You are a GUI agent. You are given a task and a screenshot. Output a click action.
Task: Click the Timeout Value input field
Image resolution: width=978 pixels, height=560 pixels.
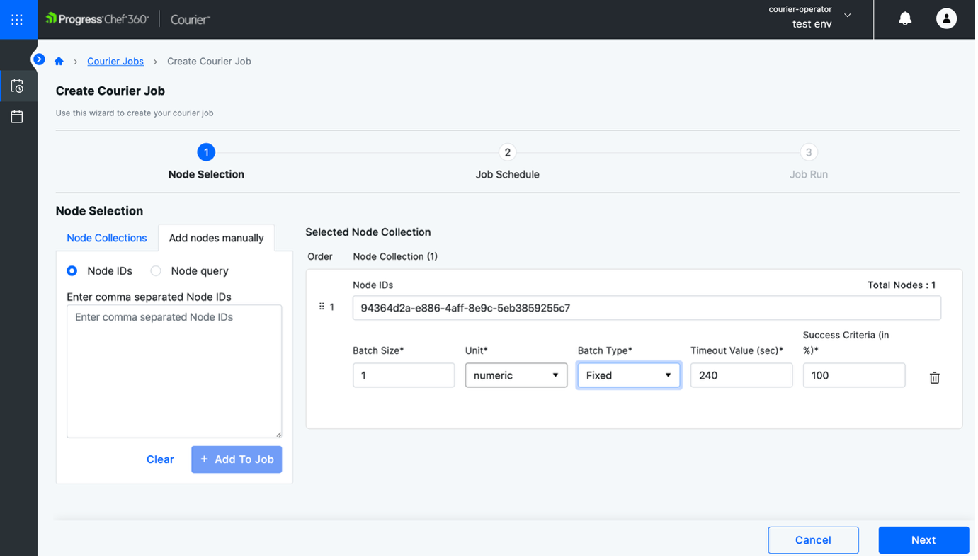pos(741,375)
